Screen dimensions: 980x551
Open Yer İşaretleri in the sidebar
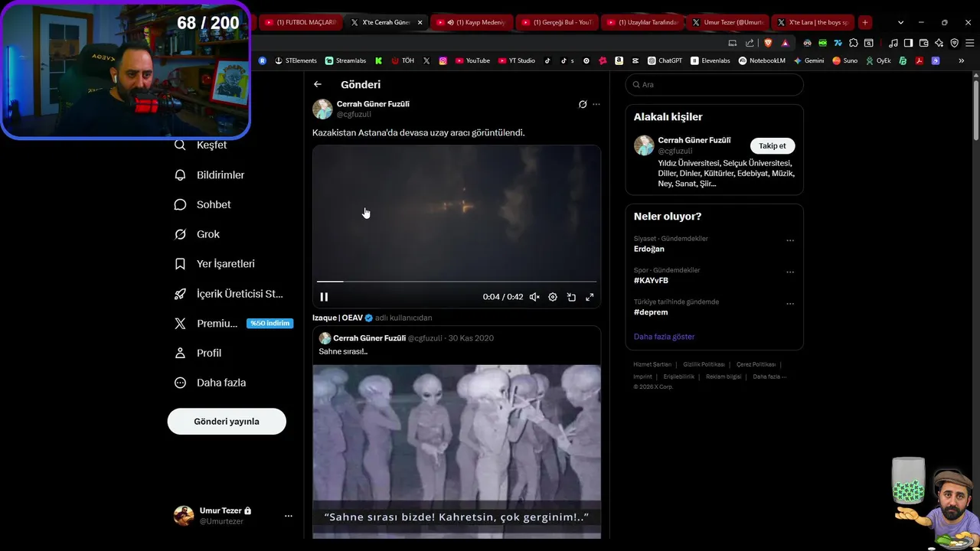pyautogui.click(x=215, y=263)
